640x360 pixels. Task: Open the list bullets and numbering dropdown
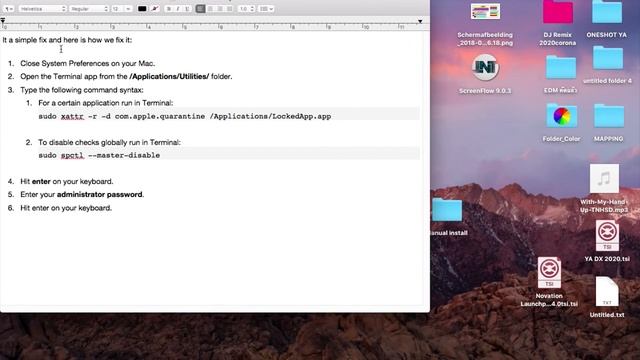(266, 9)
